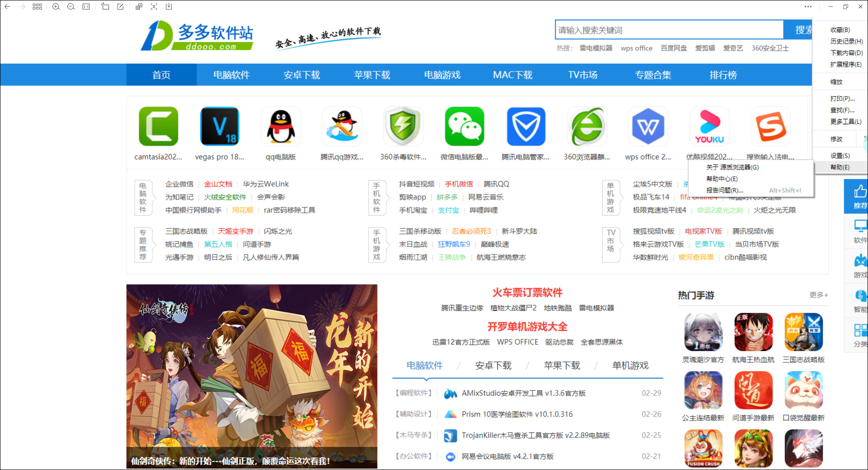Click the 百度网盘 hot search link

pyautogui.click(x=674, y=48)
